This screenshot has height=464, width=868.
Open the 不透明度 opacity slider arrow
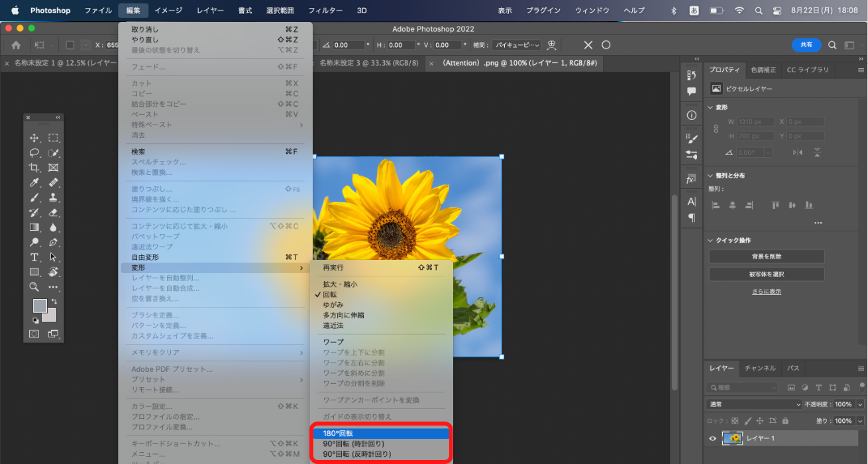point(860,404)
